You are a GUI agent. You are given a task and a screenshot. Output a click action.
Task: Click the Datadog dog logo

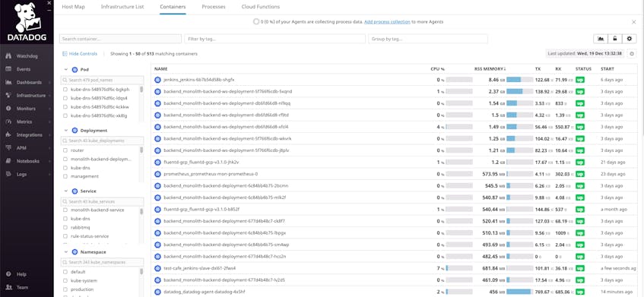coord(27,18)
